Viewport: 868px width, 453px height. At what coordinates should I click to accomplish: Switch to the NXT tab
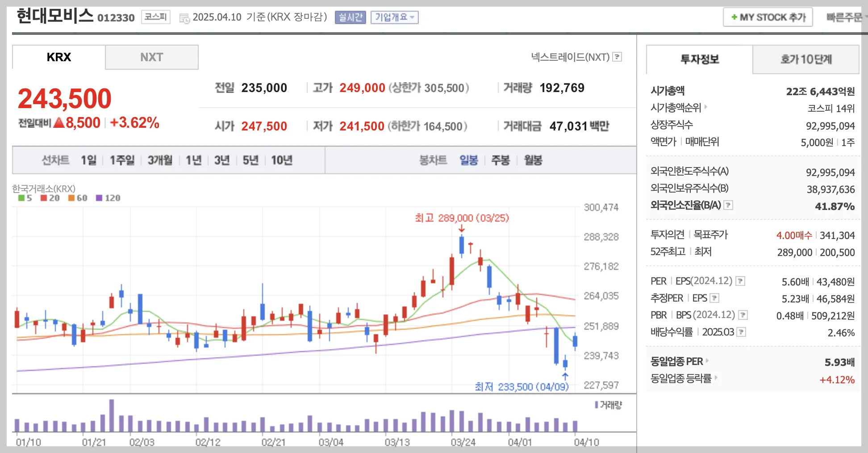point(152,57)
